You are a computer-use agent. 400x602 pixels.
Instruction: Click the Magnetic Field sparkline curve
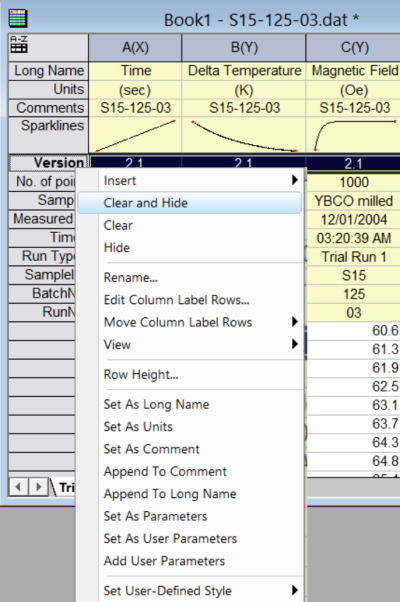pos(353,136)
